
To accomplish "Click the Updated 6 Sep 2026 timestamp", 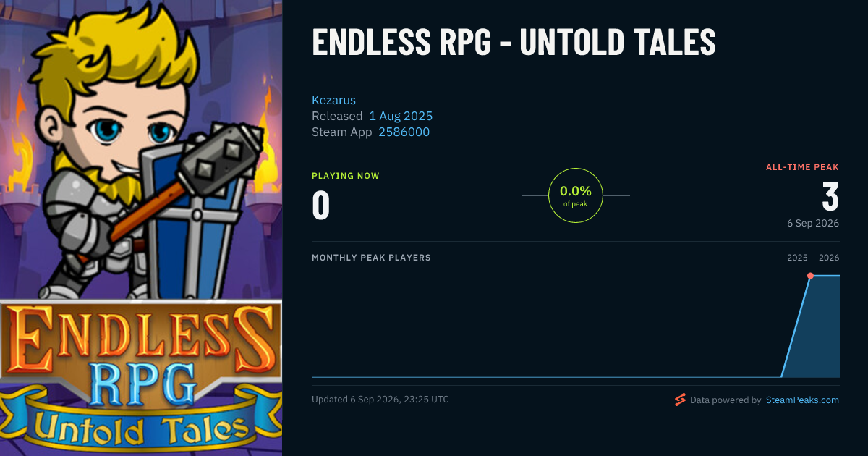I will click(x=380, y=400).
